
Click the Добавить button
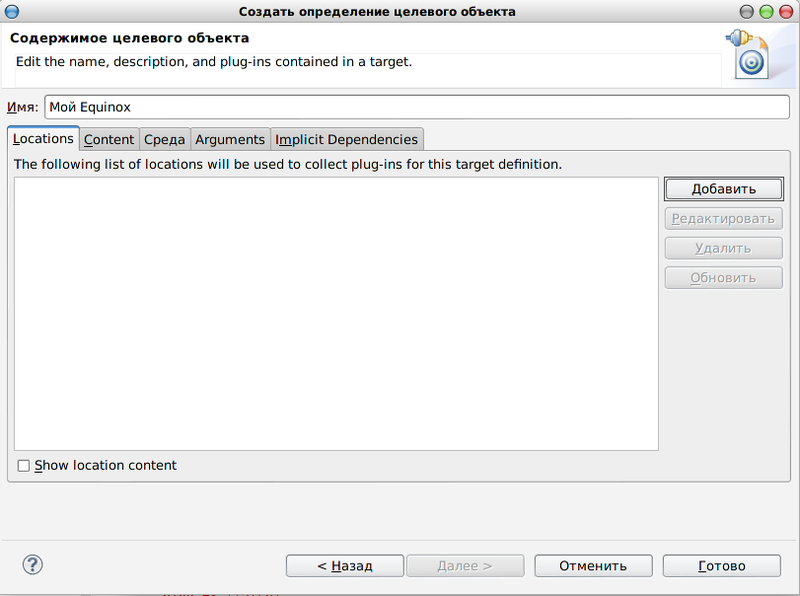(723, 189)
